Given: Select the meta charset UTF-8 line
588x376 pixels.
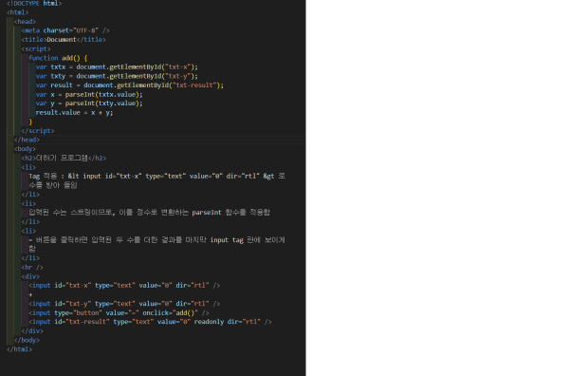Looking at the screenshot, I should (65, 30).
